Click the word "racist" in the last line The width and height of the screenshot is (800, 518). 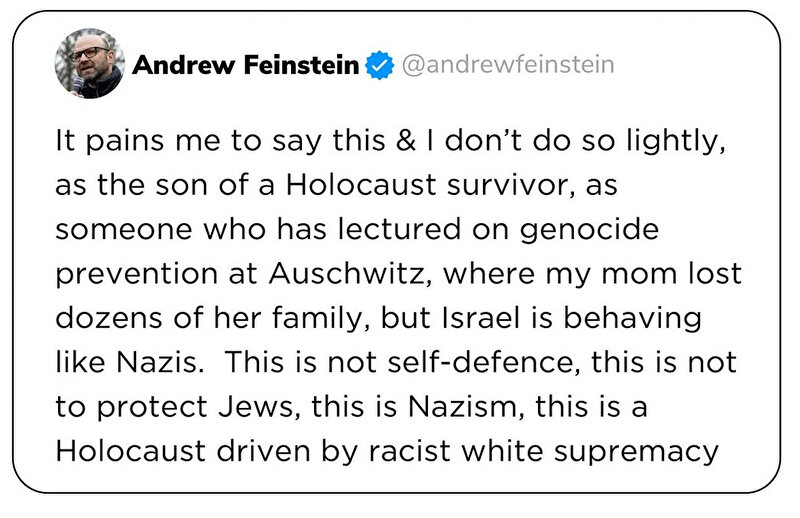point(410,451)
